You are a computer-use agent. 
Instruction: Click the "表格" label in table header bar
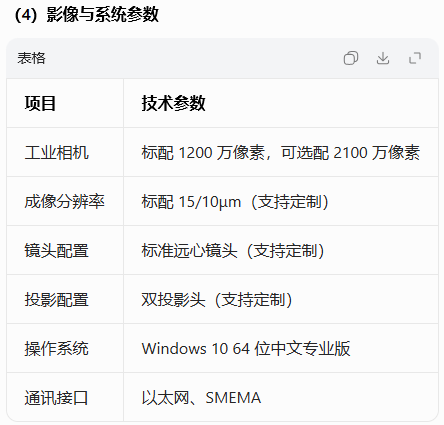(31, 58)
